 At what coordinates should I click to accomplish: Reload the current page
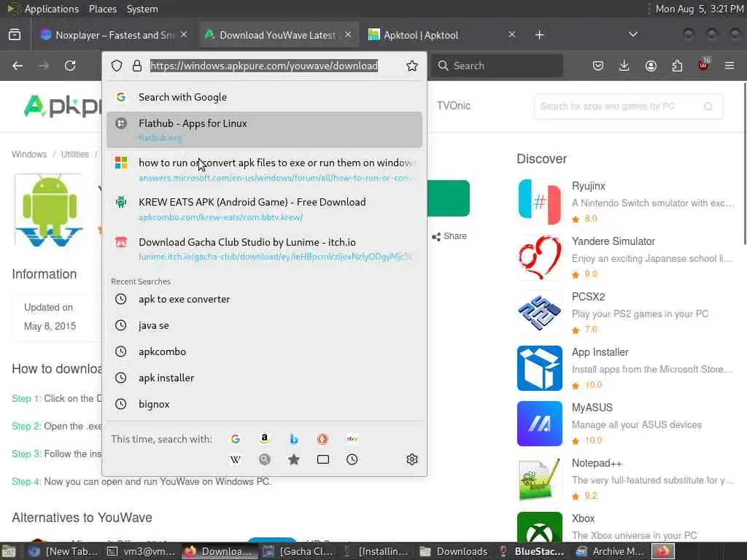point(70,66)
